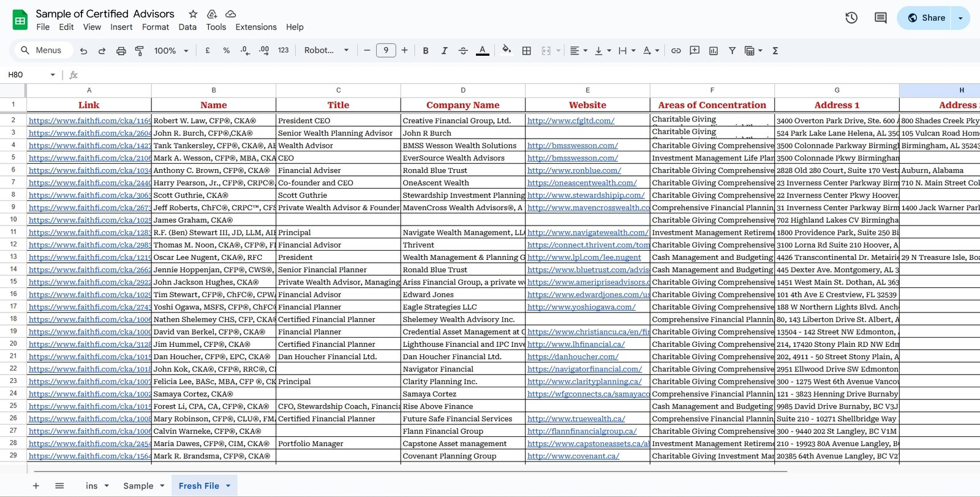Open the font family dropdown

(x=326, y=51)
